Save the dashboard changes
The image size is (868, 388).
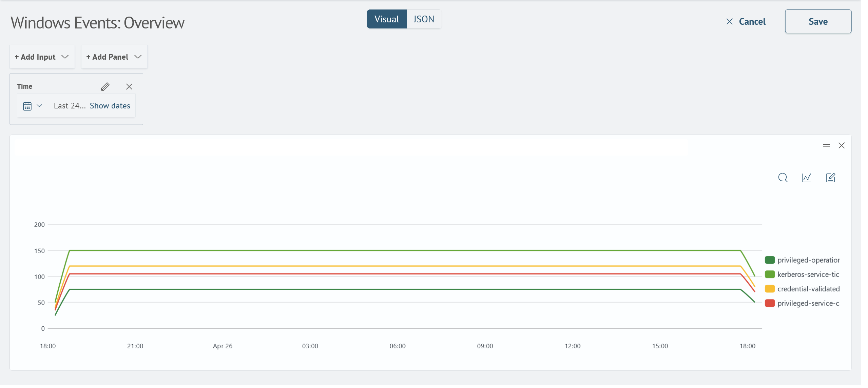pos(818,22)
